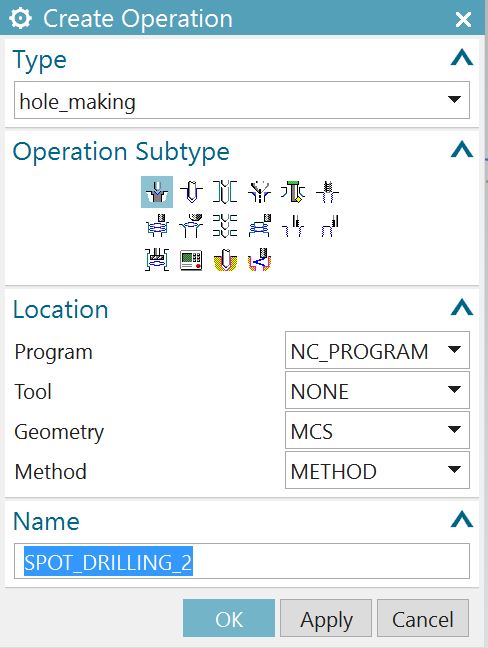Select the Spot Drilling operation subtype
Viewport: 488px width, 648px height.
coord(157,192)
